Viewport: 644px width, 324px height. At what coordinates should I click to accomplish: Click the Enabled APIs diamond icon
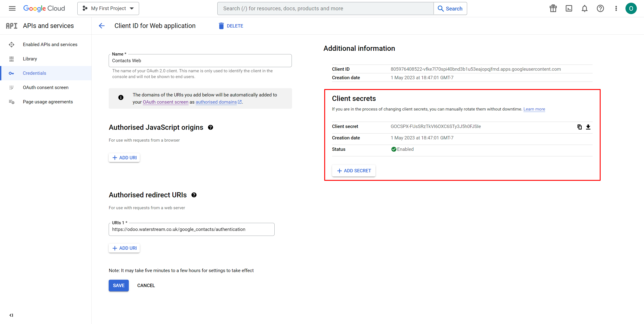11,45
